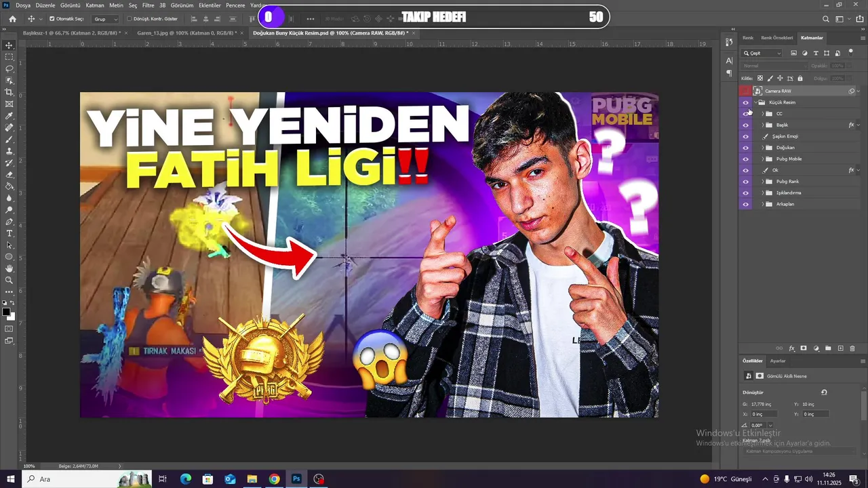Expand the CC layer group
Viewport: 868px width, 488px height.
coord(763,114)
